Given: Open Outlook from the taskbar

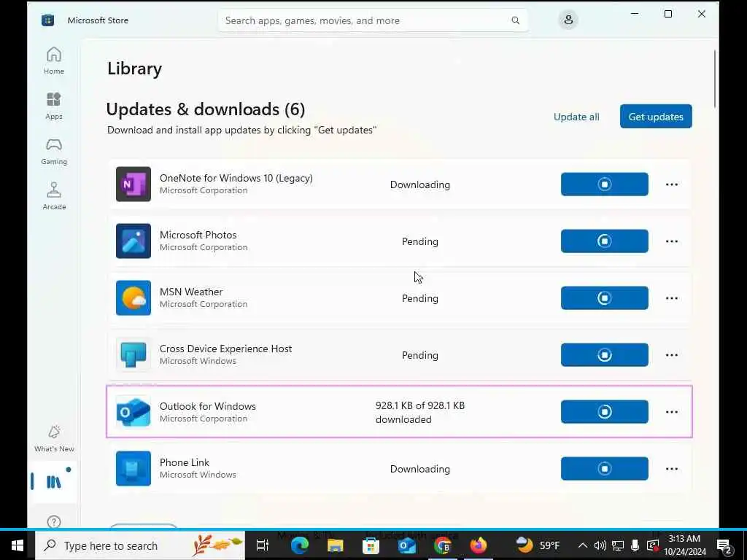Looking at the screenshot, I should (x=407, y=545).
